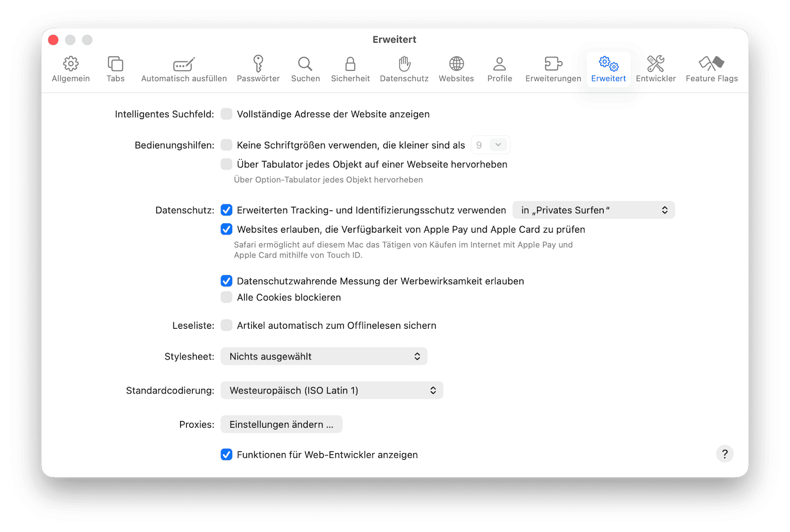Select the Tabs settings icon

point(115,65)
